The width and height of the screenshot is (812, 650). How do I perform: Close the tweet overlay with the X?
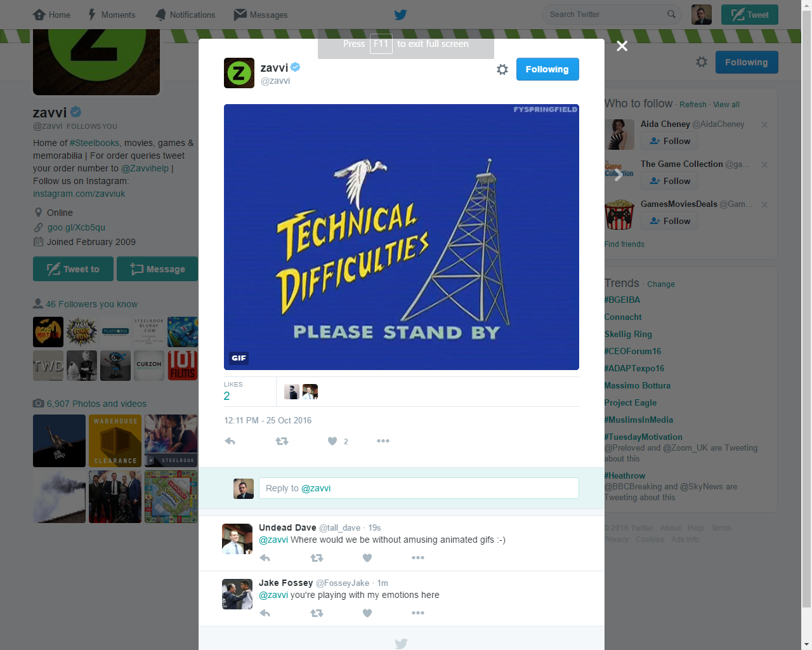622,46
